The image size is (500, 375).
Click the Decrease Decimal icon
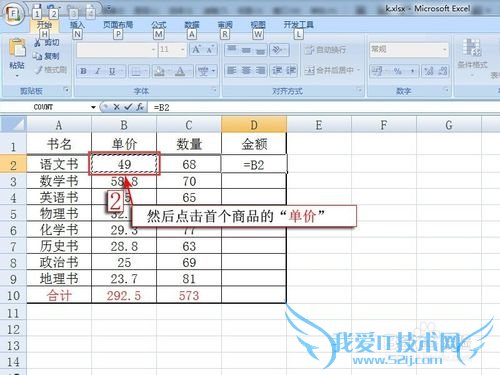coord(442,71)
